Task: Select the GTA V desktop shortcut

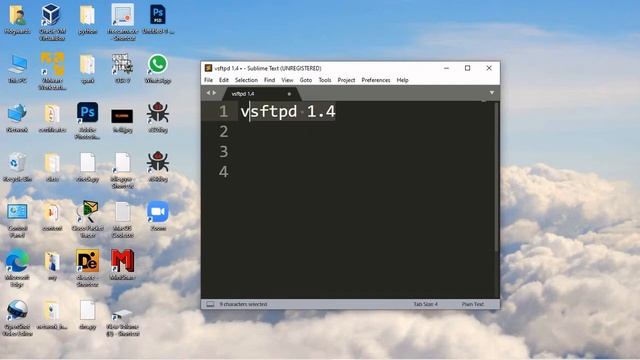Action: click(122, 69)
